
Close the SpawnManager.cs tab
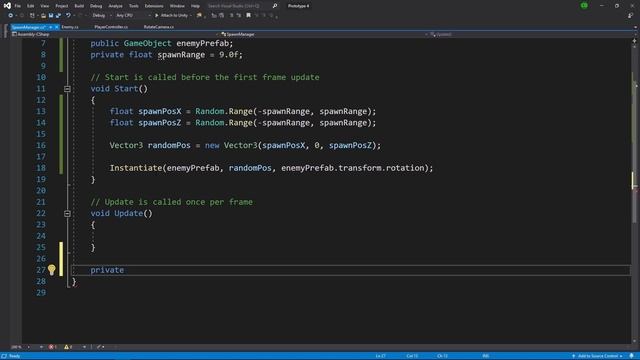[x=57, y=27]
